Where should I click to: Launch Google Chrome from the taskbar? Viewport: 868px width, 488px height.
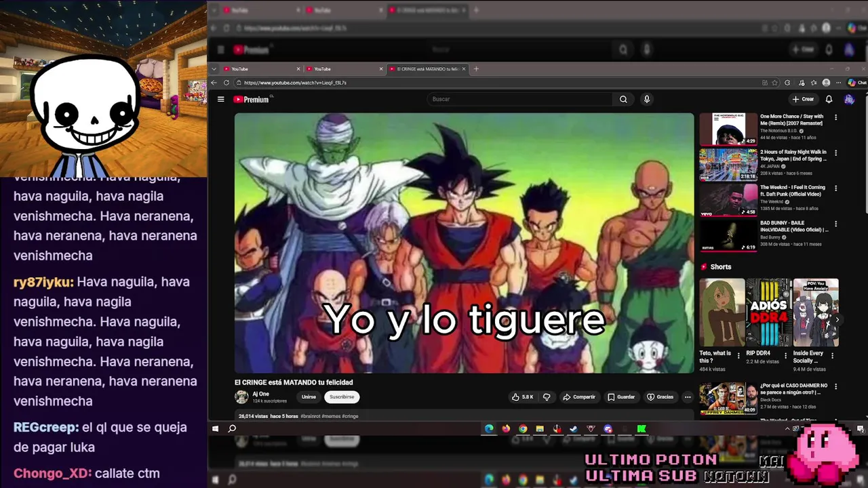(x=523, y=428)
